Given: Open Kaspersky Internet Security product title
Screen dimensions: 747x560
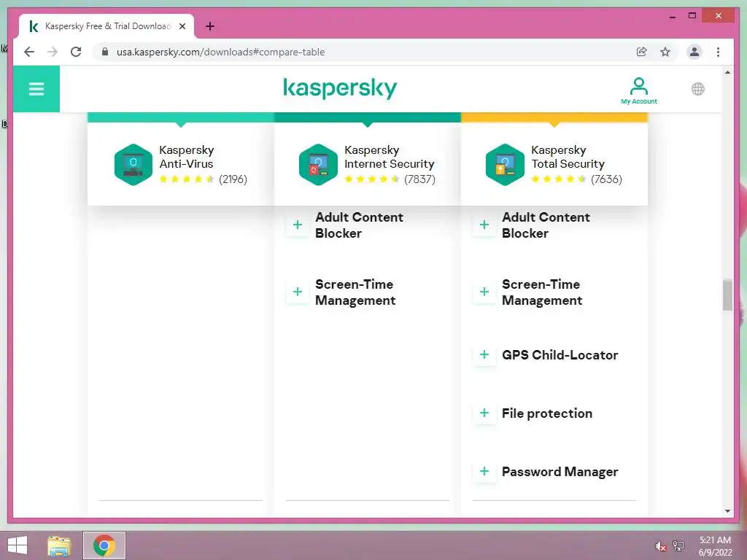Looking at the screenshot, I should click(x=390, y=157).
